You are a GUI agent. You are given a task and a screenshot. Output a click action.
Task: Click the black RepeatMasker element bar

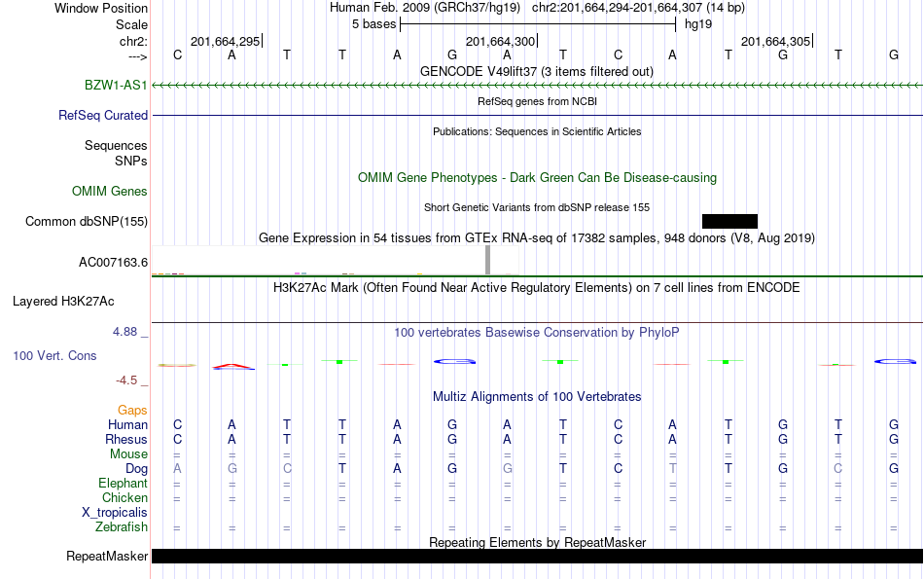(x=538, y=556)
